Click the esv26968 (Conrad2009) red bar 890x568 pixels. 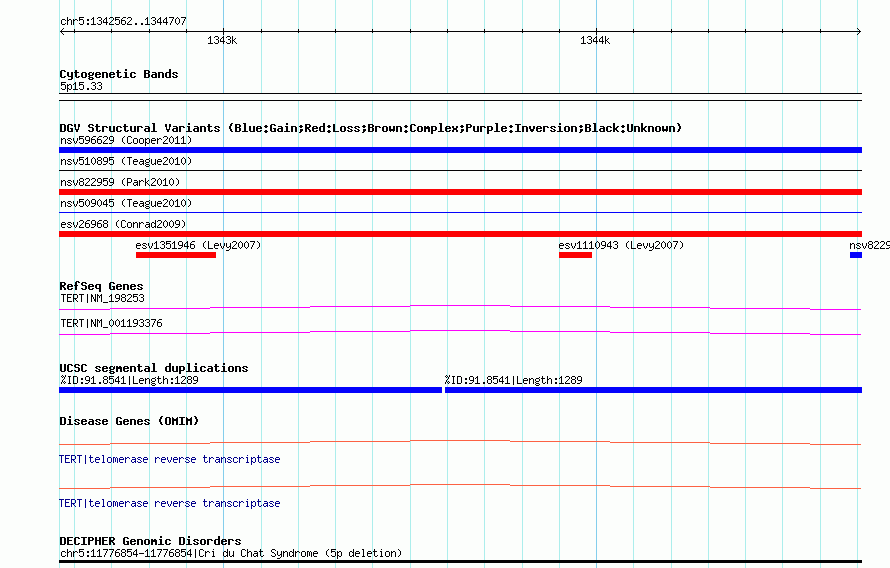pyautogui.click(x=460, y=234)
